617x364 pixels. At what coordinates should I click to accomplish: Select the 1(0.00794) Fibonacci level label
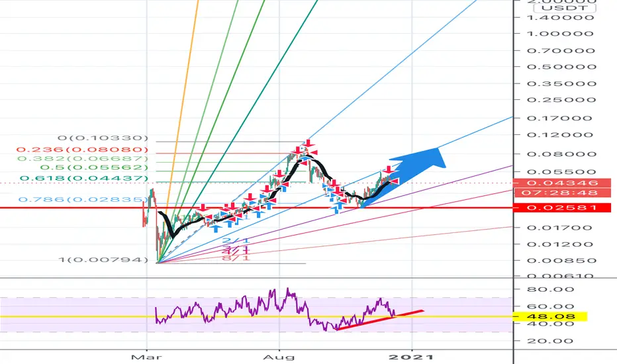103,260
